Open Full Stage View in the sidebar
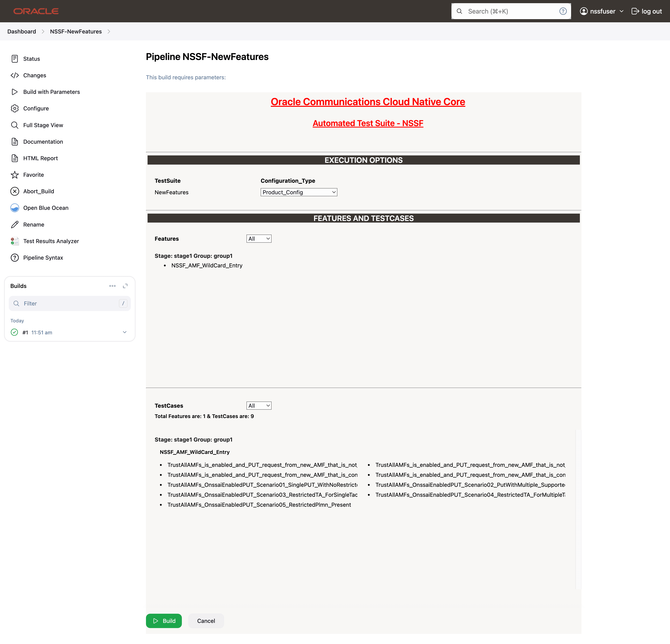The image size is (670, 644). [43, 125]
